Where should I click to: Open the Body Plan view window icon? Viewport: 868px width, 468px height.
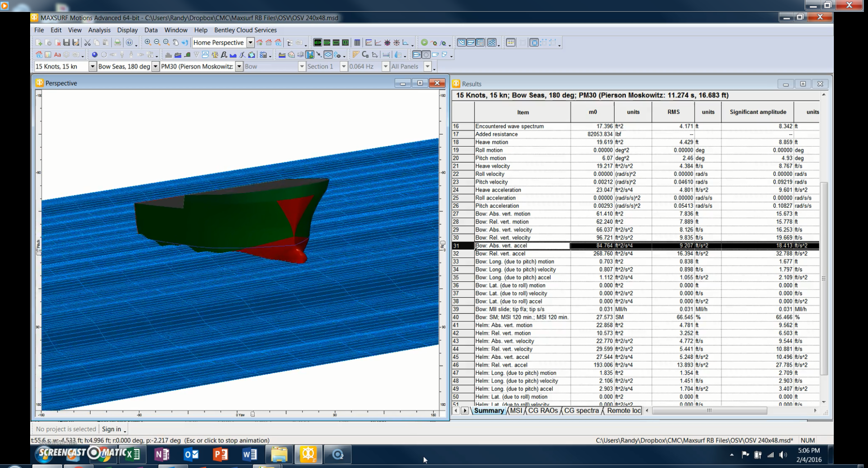[x=345, y=43]
